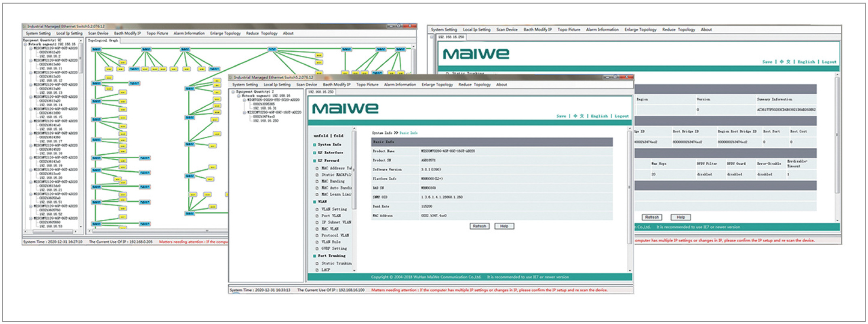Open Alarm Information in front window
The image size is (868, 324).
click(x=400, y=85)
